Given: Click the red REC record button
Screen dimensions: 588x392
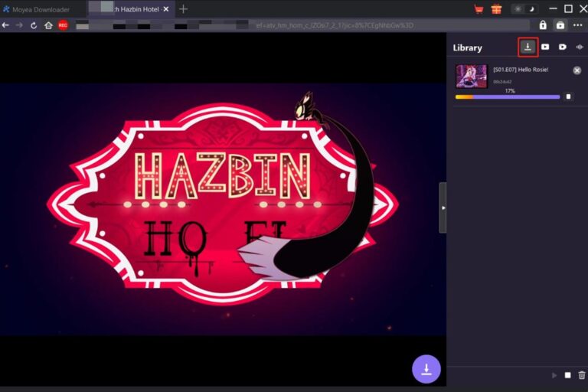Looking at the screenshot, I should click(x=63, y=25).
